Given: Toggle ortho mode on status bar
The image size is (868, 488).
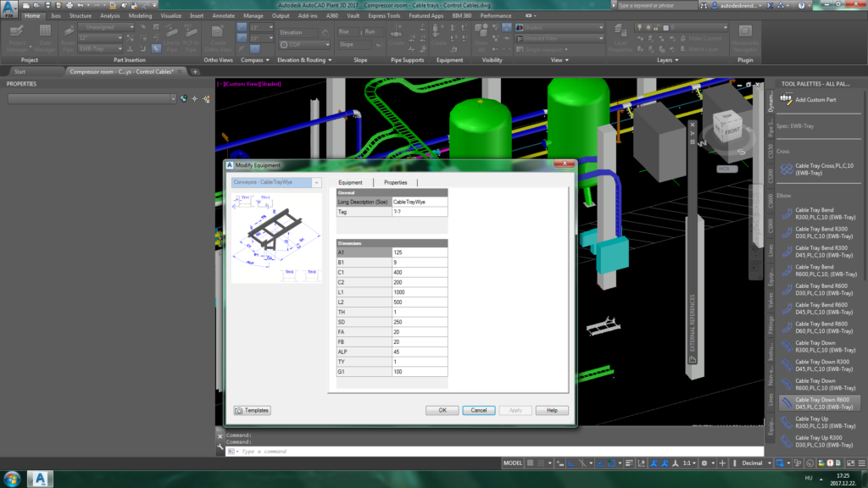Looking at the screenshot, I should 571,463.
